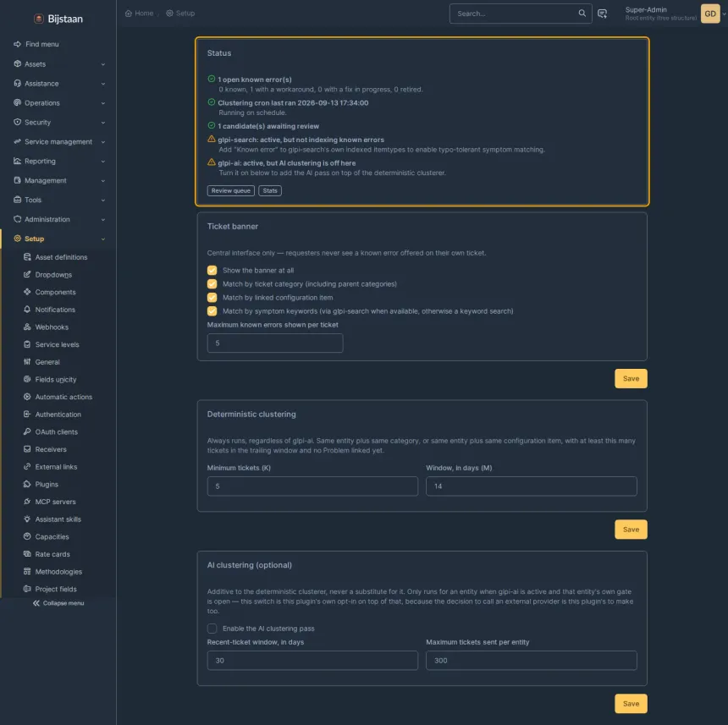Click the Setup gear icon in sidebar
The image size is (728, 725).
(17, 239)
